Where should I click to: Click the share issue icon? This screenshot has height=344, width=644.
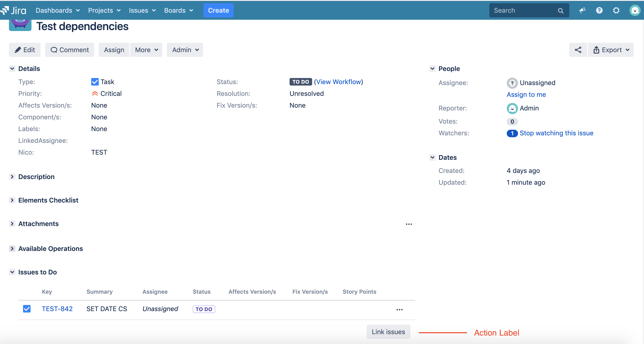tap(578, 50)
